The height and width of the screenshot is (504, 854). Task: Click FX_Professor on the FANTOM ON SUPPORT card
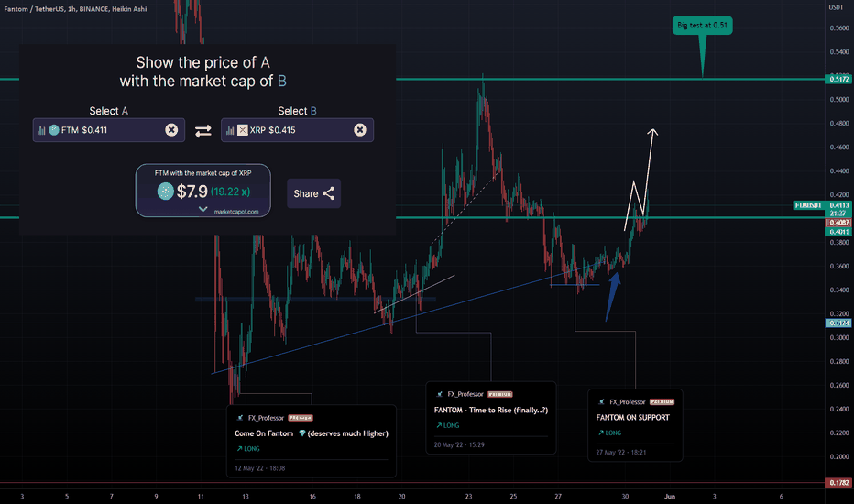coord(627,401)
